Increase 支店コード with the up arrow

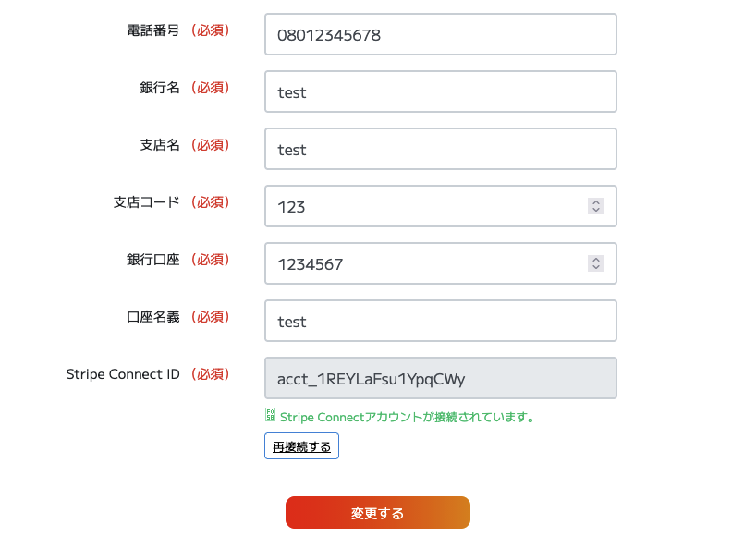pos(596,202)
